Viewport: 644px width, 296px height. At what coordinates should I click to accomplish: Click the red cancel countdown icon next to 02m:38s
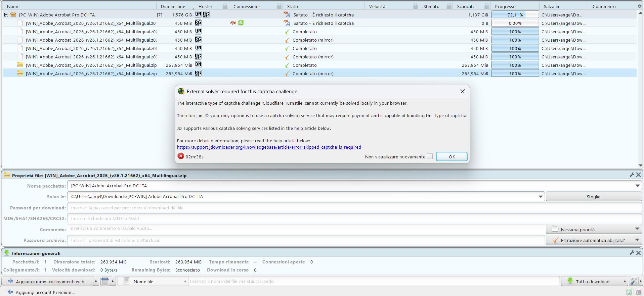click(x=181, y=156)
